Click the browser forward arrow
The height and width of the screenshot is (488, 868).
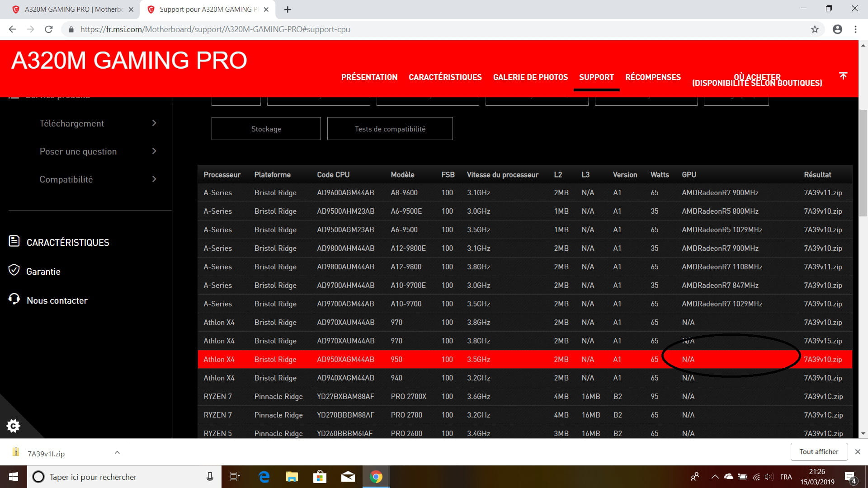point(30,29)
